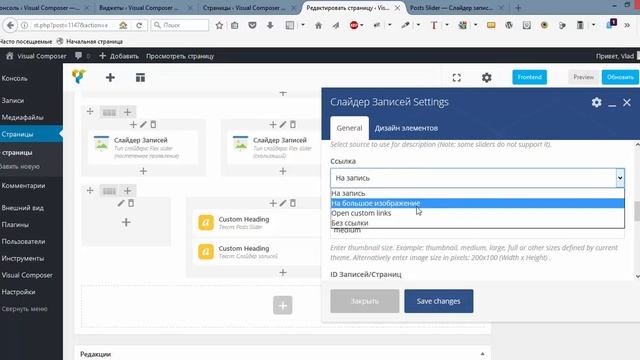Collapse the Редакции panel arrow
Screen dimensions: 640x360
[482, 354]
